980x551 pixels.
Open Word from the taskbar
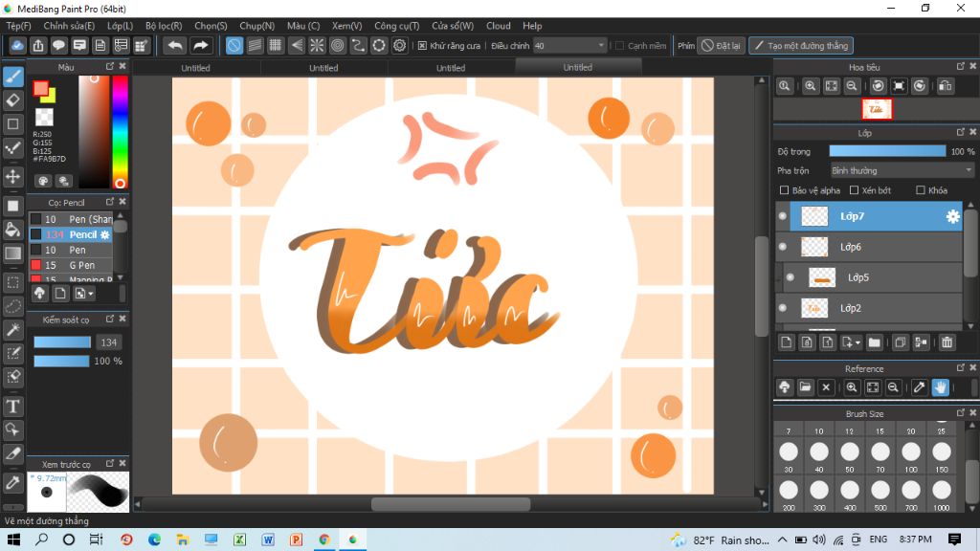pyautogui.click(x=268, y=540)
